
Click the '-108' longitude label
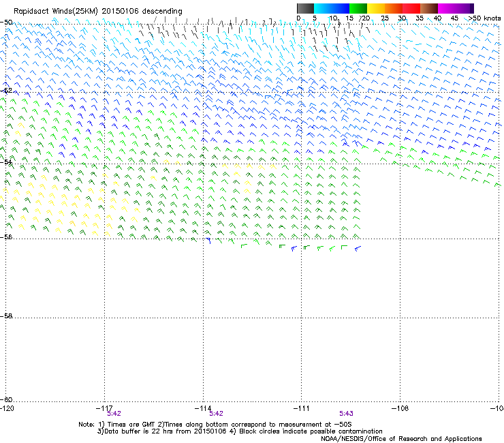400,408
